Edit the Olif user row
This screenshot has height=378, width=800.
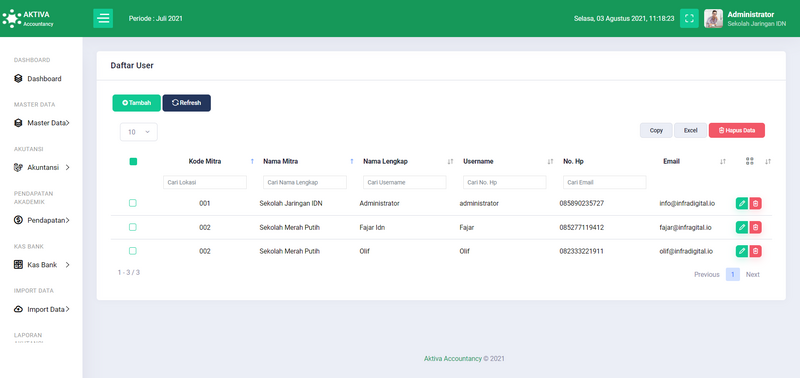point(742,251)
